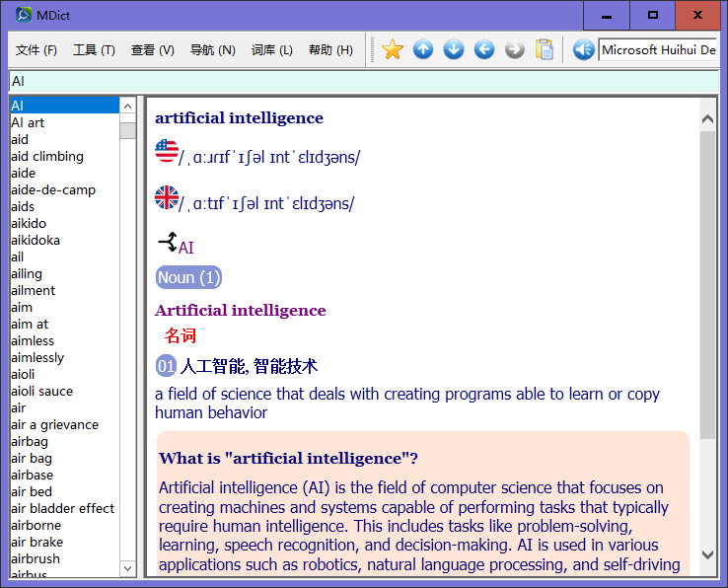Select 'AI art' in word list
This screenshot has height=588, width=728.
[x=64, y=122]
